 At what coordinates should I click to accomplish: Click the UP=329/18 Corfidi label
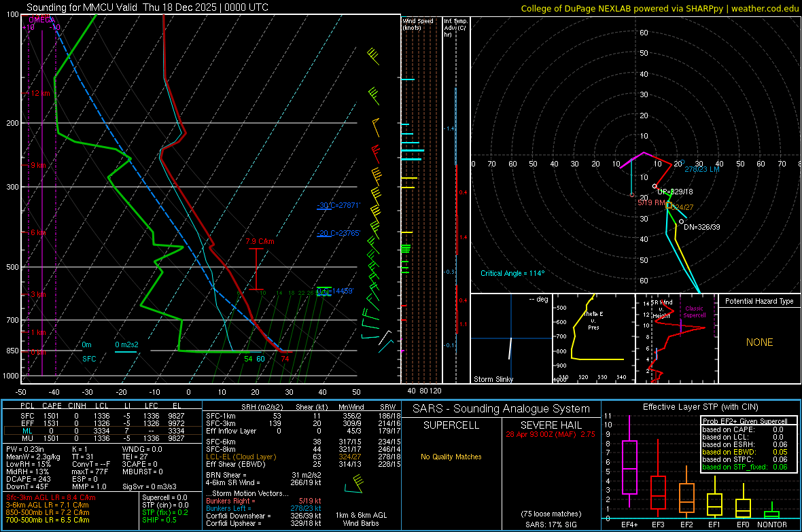tap(675, 192)
